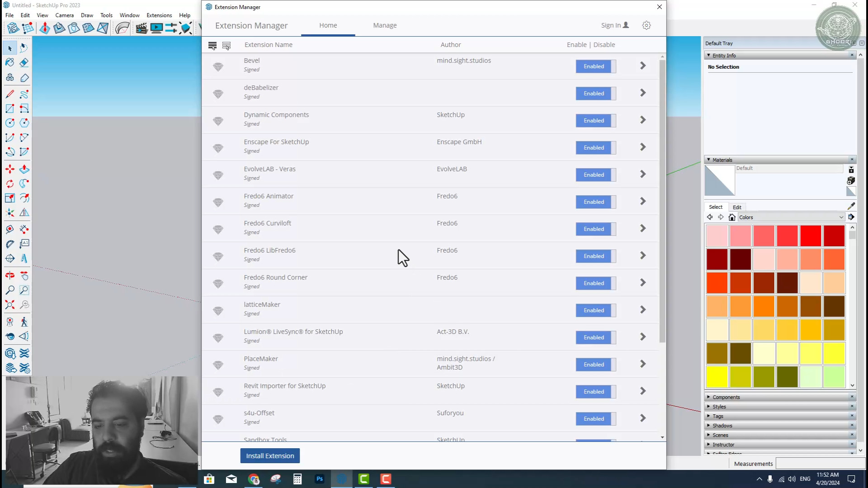Select the Zoom Extents tool
Screen dimensions: 868x488
[x=10, y=305]
